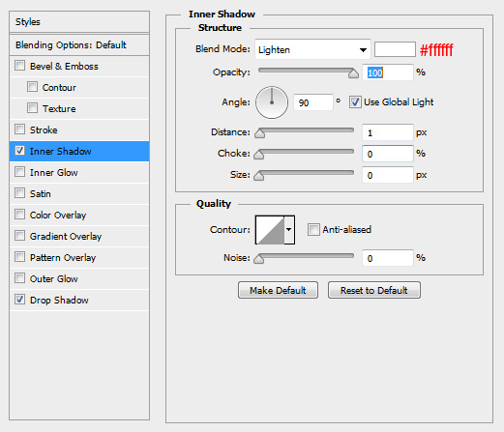Select the Satin label row
This screenshot has width=504, height=432.
pos(79,193)
